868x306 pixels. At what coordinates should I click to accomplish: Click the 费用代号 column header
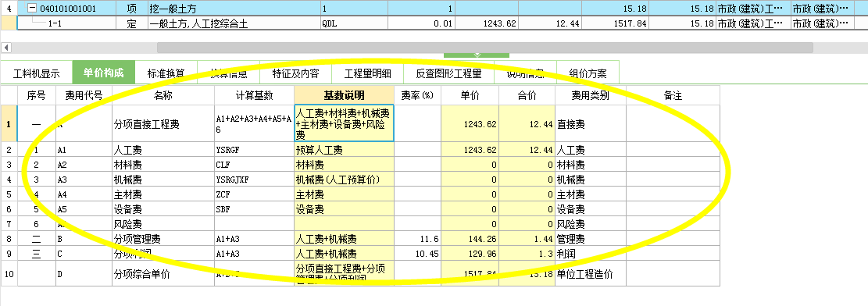[84, 96]
